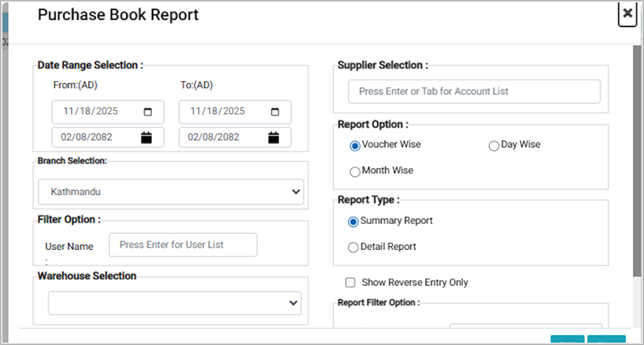The width and height of the screenshot is (644, 345).
Task: Switch to Detail Report type
Action: click(353, 248)
